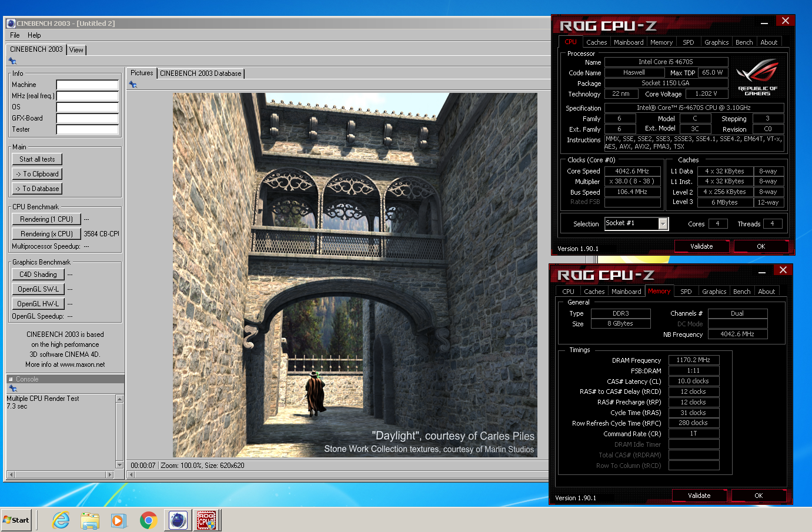Screen dimensions: 812x532
Task: Click the console scrollbar down arrow
Action: (120, 465)
